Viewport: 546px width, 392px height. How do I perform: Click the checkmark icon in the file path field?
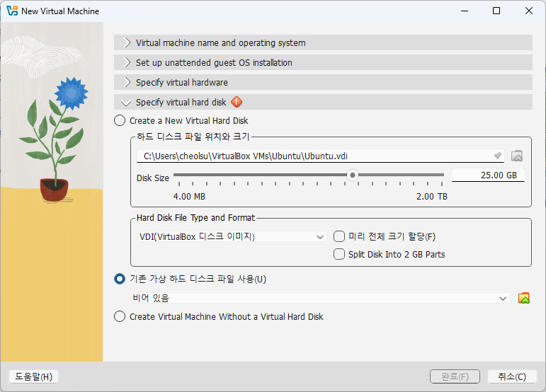(498, 156)
